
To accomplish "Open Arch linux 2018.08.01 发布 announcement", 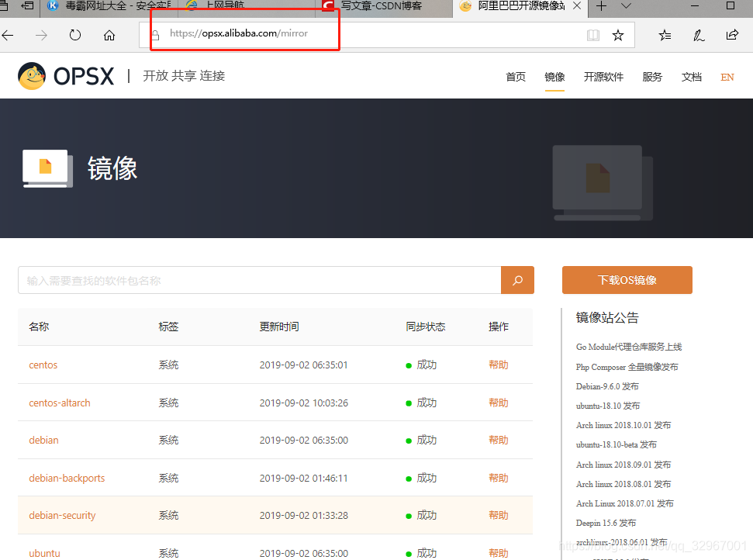I will tap(623, 484).
